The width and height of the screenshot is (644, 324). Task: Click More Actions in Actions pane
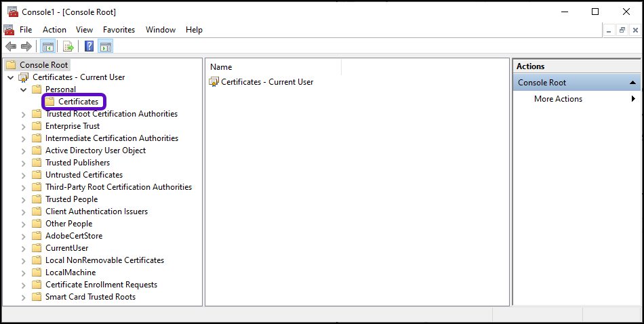click(558, 99)
